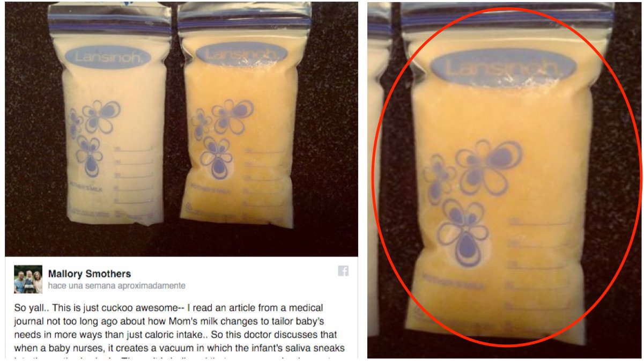This screenshot has width=644, height=361.
Task: Click the post text beginning 'So yall'
Action: pos(180,332)
